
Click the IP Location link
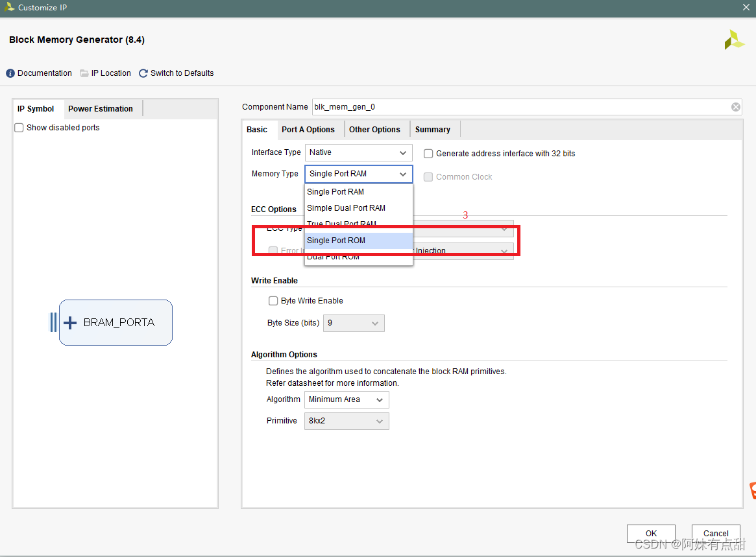tap(111, 73)
